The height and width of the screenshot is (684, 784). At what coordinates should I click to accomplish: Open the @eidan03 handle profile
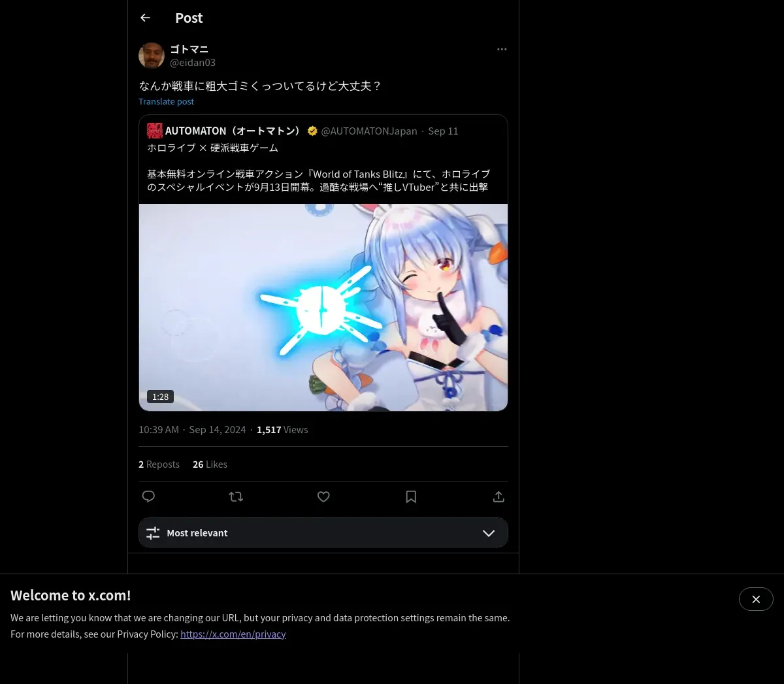click(x=193, y=63)
